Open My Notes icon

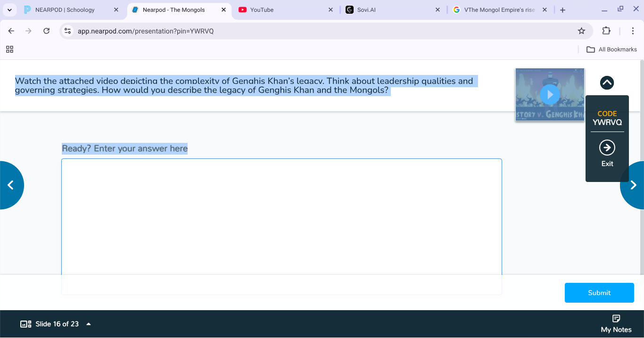616,319
